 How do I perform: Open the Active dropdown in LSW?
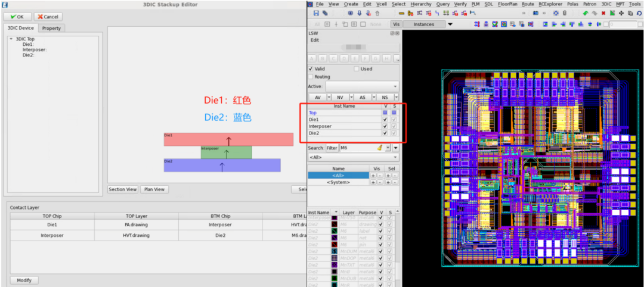363,86
